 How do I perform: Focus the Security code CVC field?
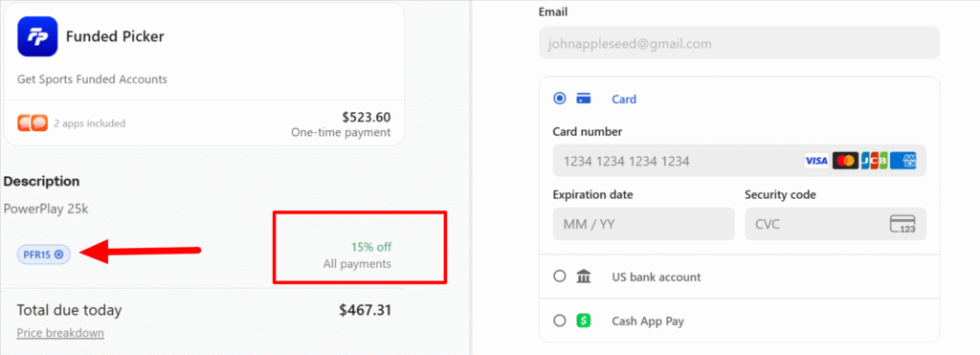(835, 224)
